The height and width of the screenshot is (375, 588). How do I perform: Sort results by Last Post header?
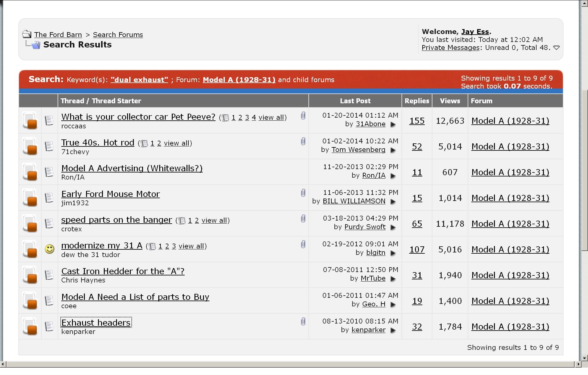pyautogui.click(x=355, y=101)
